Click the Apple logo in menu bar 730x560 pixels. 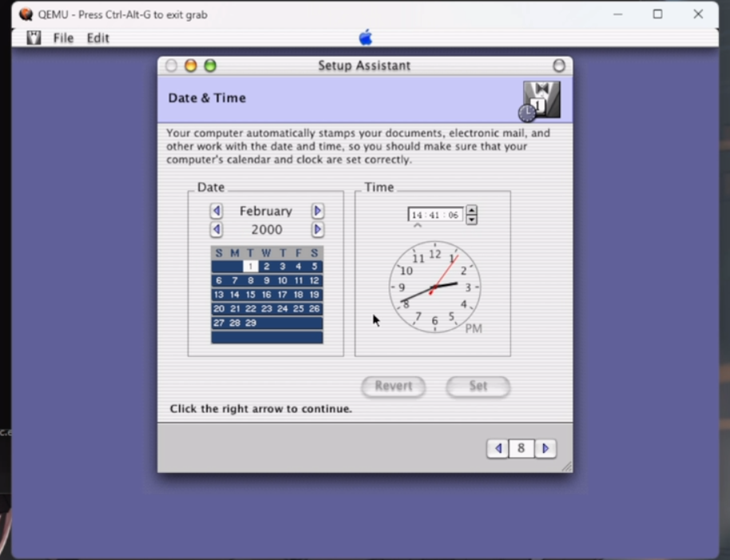pos(365,38)
